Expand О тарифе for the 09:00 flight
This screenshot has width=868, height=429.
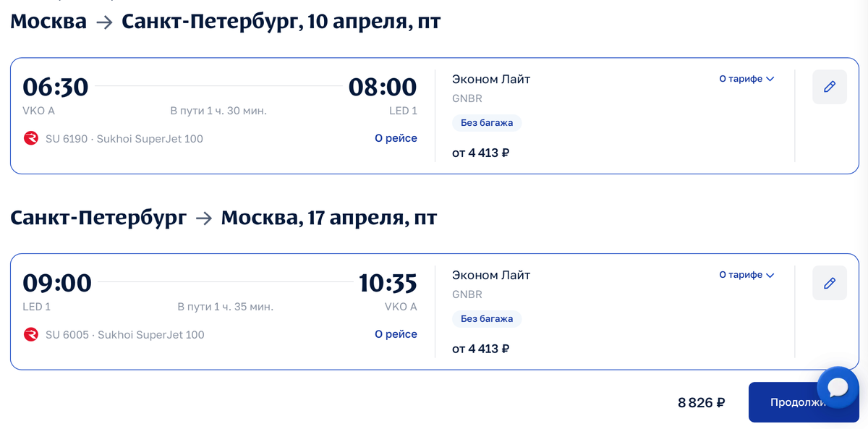pyautogui.click(x=746, y=275)
